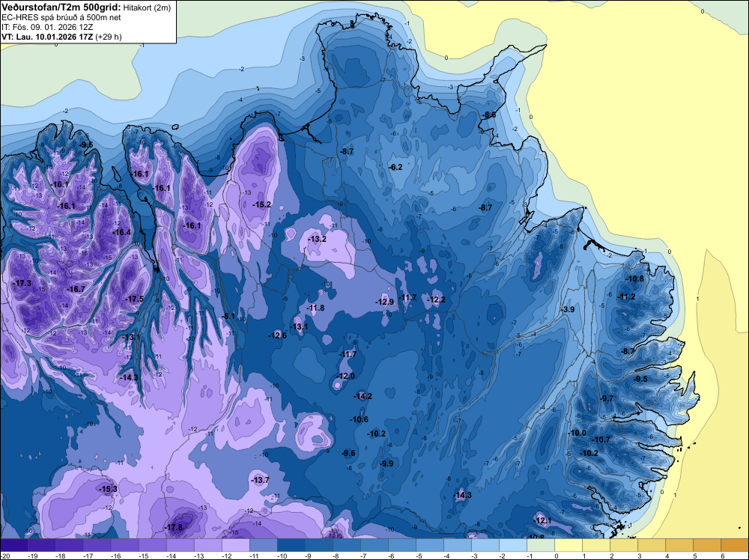Screen dimensions: 749x560
Task: Click the legend scale label 6
Action: [722, 556]
